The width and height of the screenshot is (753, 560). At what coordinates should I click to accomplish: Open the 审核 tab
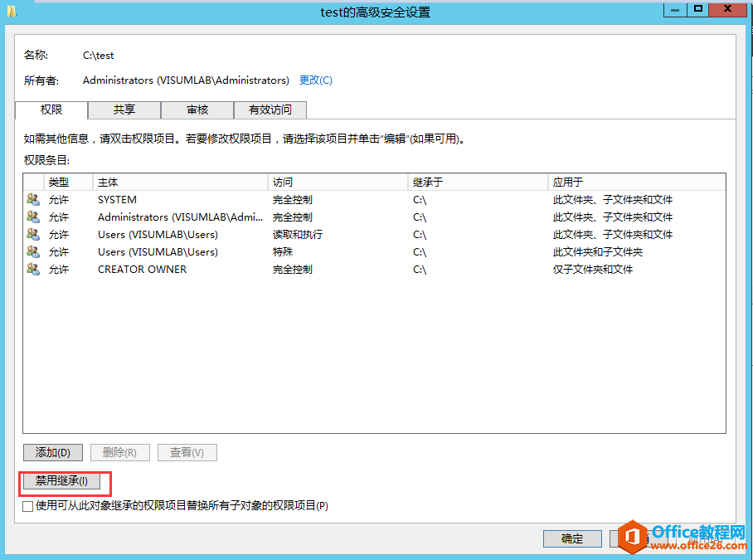click(x=197, y=110)
